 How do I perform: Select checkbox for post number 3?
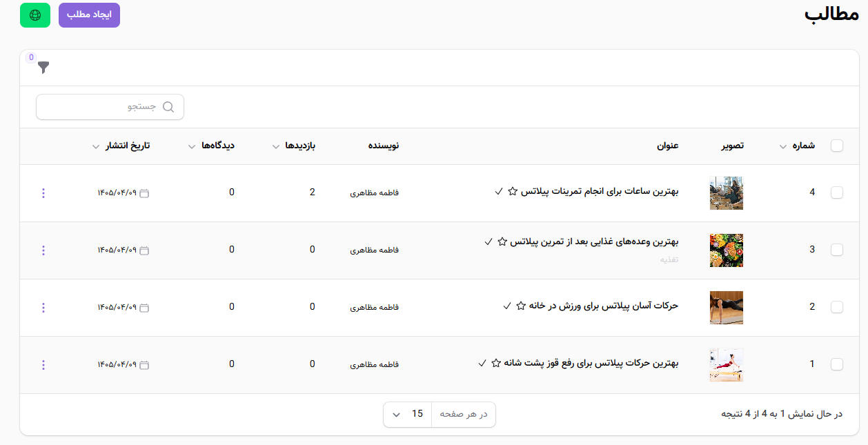(x=837, y=250)
